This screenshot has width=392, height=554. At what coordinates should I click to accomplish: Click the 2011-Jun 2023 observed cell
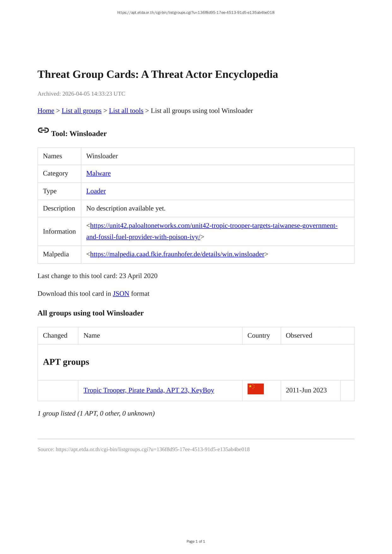pos(306,390)
